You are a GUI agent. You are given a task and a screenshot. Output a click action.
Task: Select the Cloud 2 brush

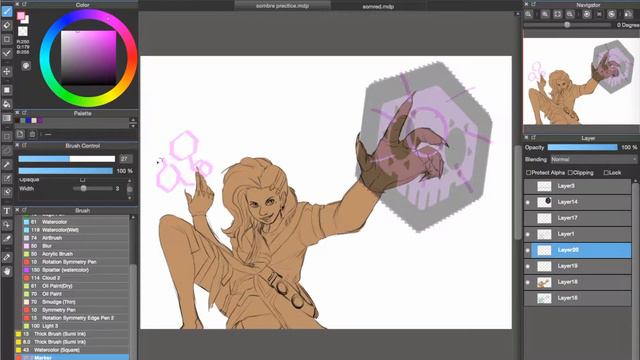76,278
